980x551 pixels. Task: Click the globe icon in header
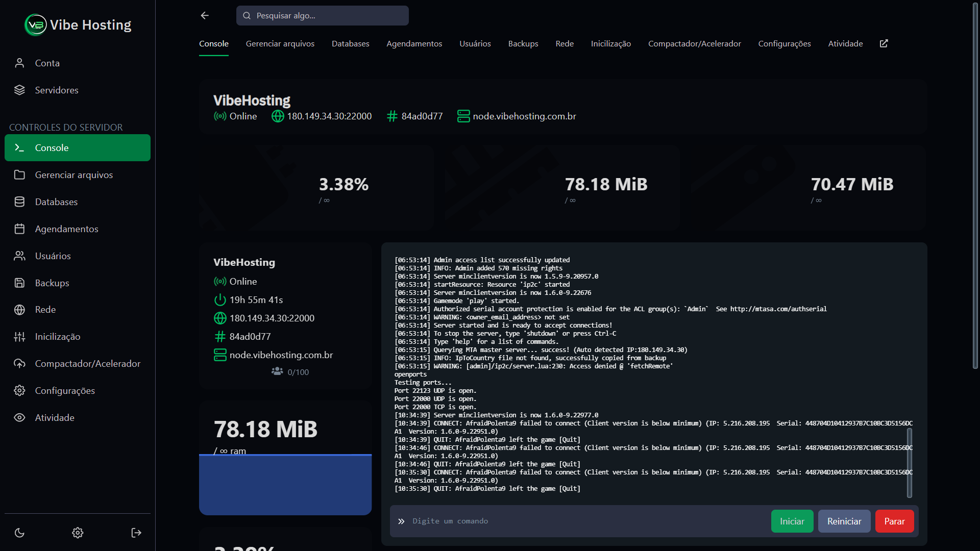(x=278, y=116)
